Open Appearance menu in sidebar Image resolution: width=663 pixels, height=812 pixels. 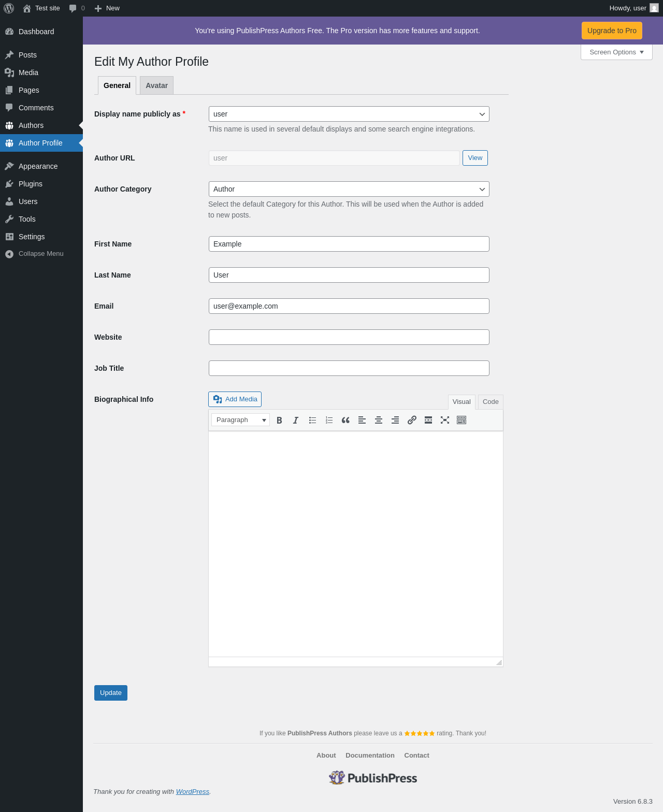[x=41, y=166]
